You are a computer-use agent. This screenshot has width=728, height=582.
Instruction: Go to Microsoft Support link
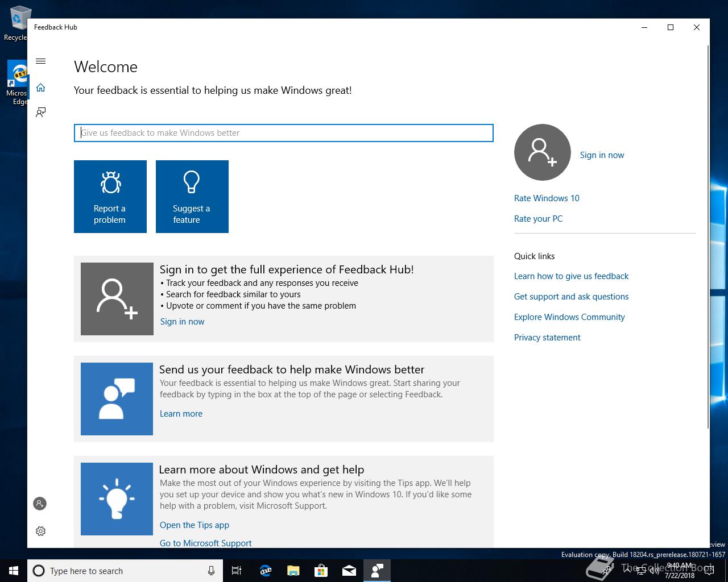click(205, 543)
